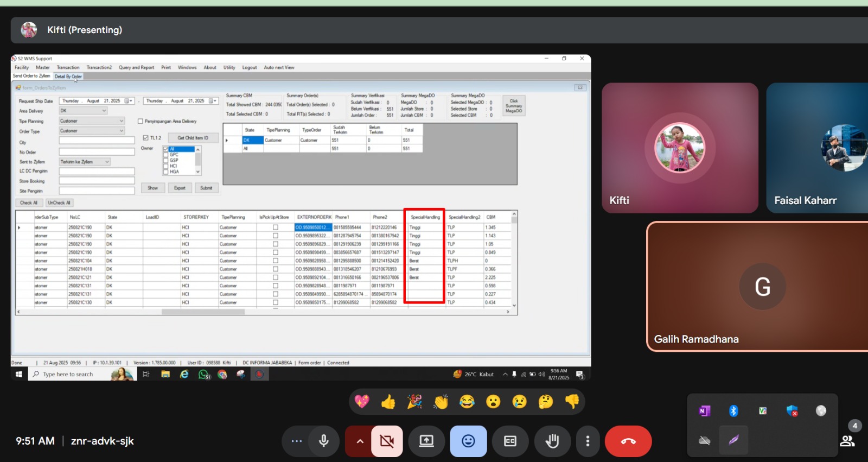Click the present screen button
Viewport: 868px width, 462px height.
pyautogui.click(x=426, y=441)
